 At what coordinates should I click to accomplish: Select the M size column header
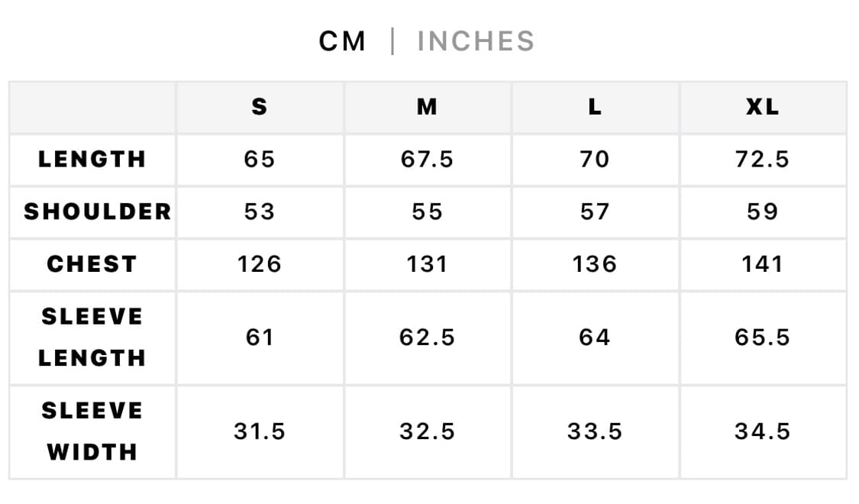(x=427, y=108)
